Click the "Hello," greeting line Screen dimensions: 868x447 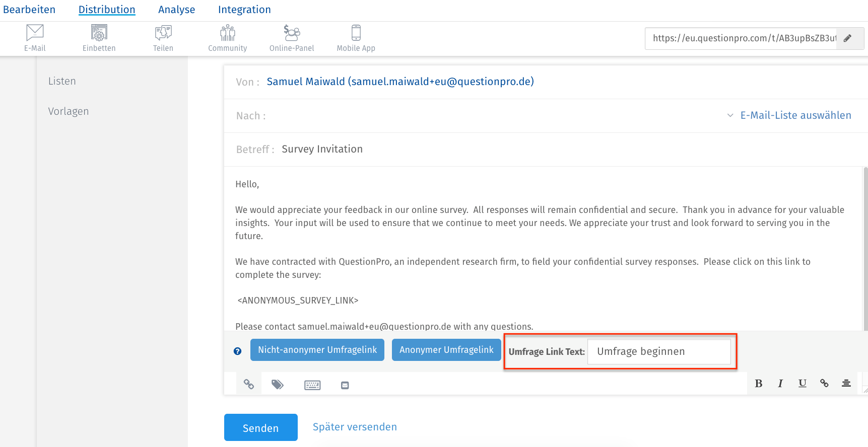[247, 184]
